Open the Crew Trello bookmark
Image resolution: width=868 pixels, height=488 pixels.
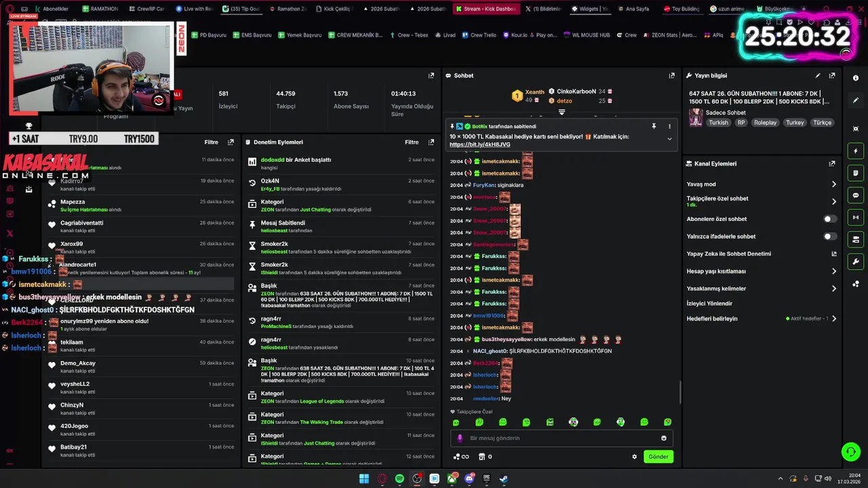point(479,35)
